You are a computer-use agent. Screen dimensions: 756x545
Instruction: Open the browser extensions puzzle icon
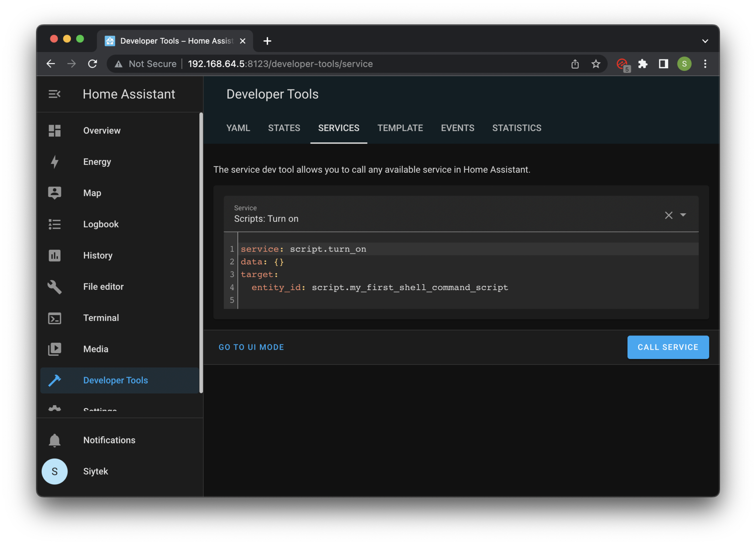pyautogui.click(x=643, y=64)
